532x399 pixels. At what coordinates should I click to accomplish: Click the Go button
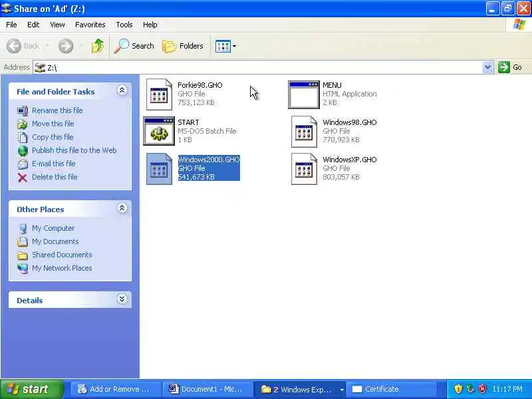(x=510, y=67)
